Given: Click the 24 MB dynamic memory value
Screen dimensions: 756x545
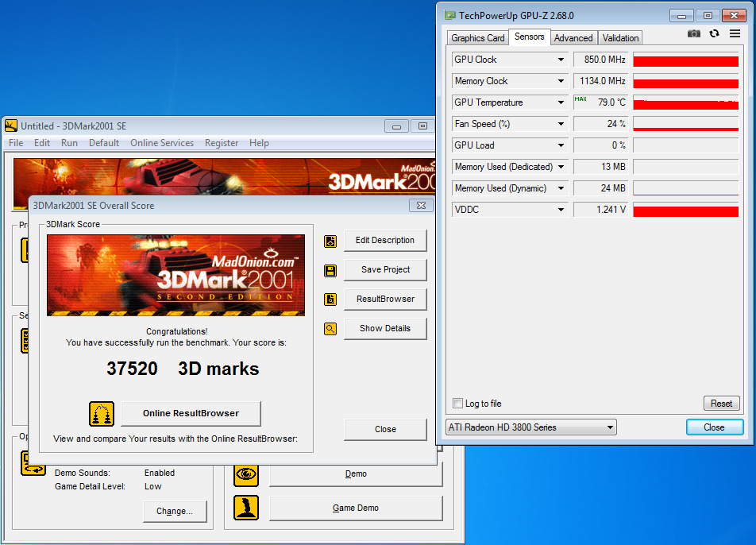Looking at the screenshot, I should pos(600,188).
